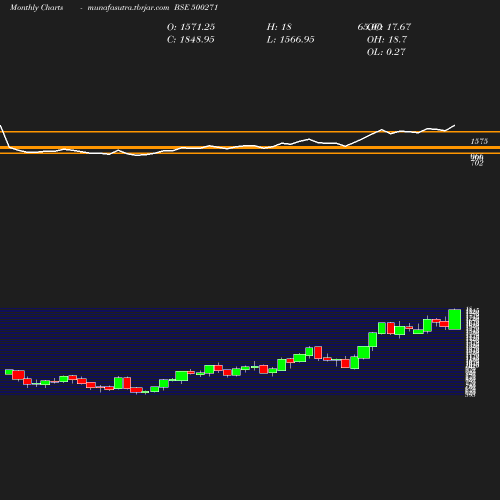500x500 pixels.
Task: Click the 'BSE 500271' symbol label
Action: pyautogui.click(x=196, y=7)
